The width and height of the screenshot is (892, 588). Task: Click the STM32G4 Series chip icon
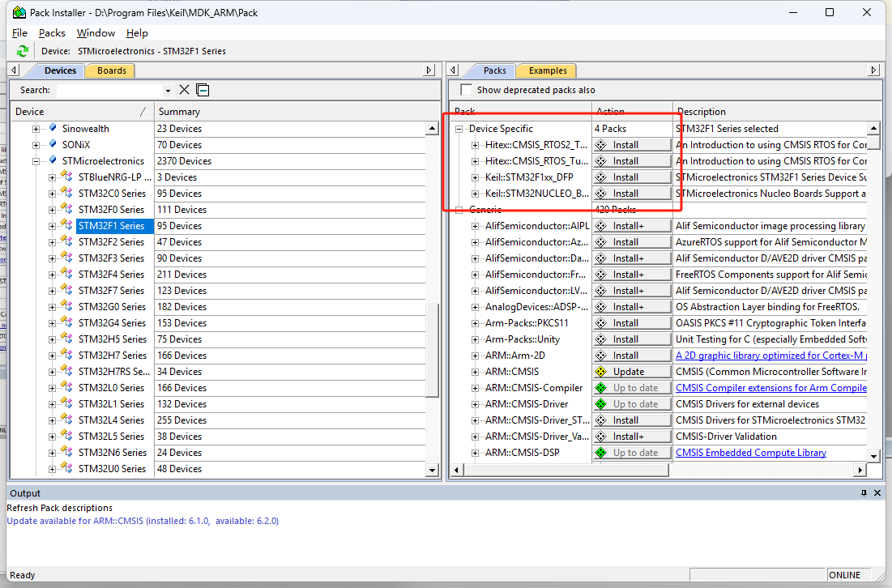(x=66, y=322)
